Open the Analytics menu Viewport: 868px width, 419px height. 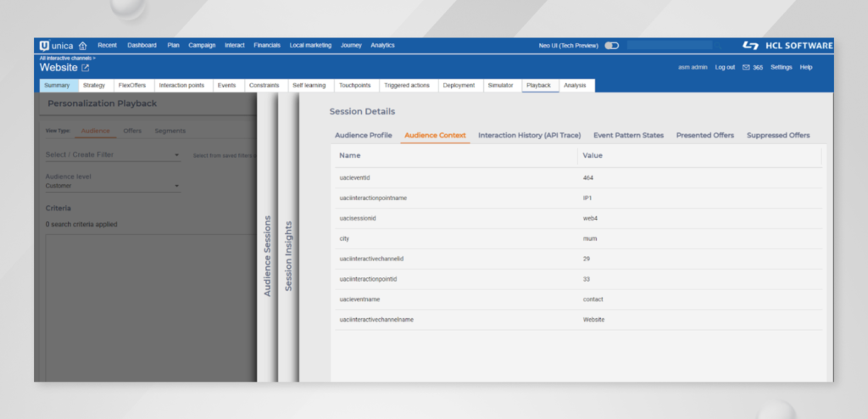(382, 45)
